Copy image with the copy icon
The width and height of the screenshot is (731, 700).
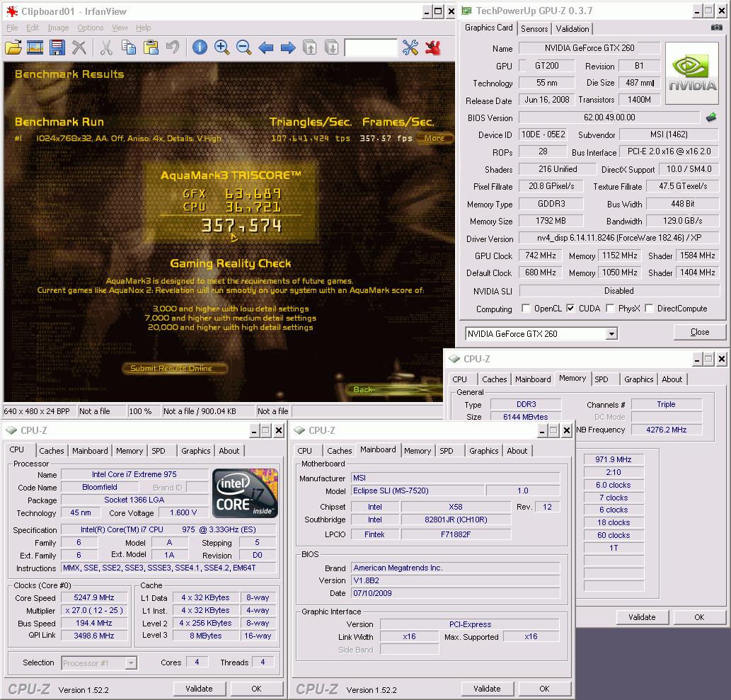coord(129,47)
